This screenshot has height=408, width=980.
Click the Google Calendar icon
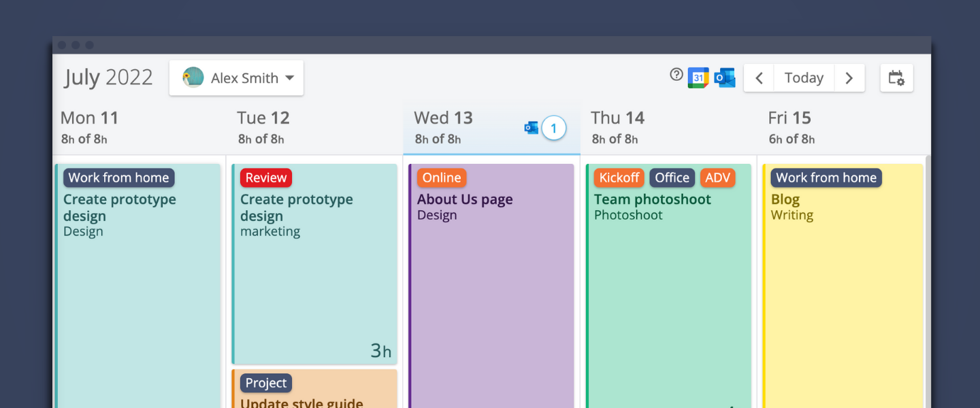[698, 78]
